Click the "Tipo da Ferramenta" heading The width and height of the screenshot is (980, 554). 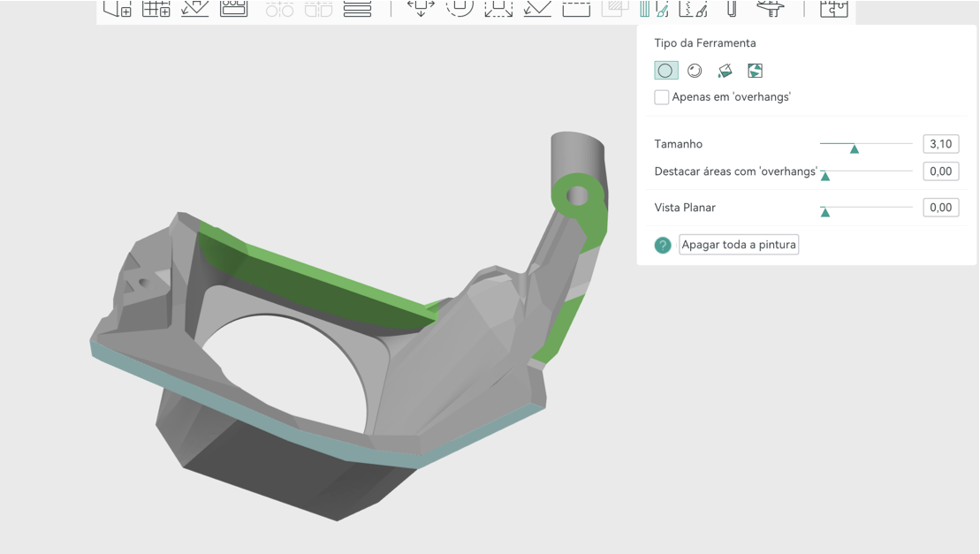(x=705, y=43)
